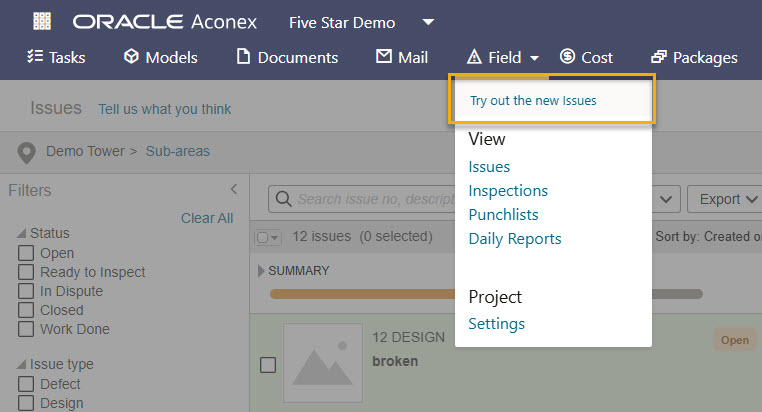Select the checkbox for issue 12 DESIGN
762x412 pixels.
pos(268,365)
